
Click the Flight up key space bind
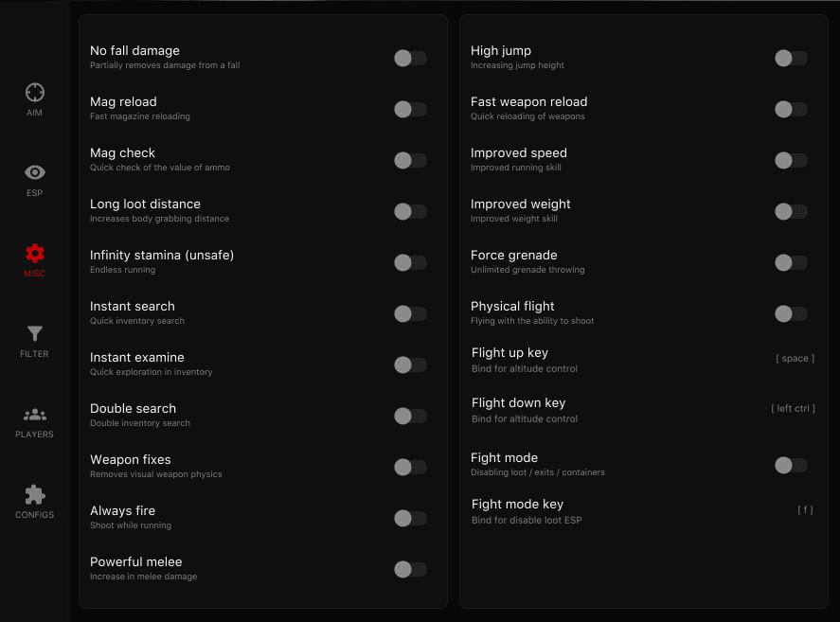[795, 359]
